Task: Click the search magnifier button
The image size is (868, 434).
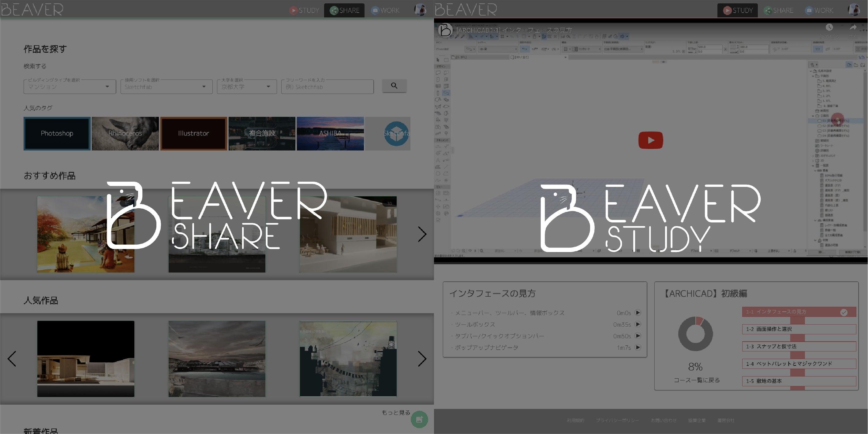Action: (394, 86)
